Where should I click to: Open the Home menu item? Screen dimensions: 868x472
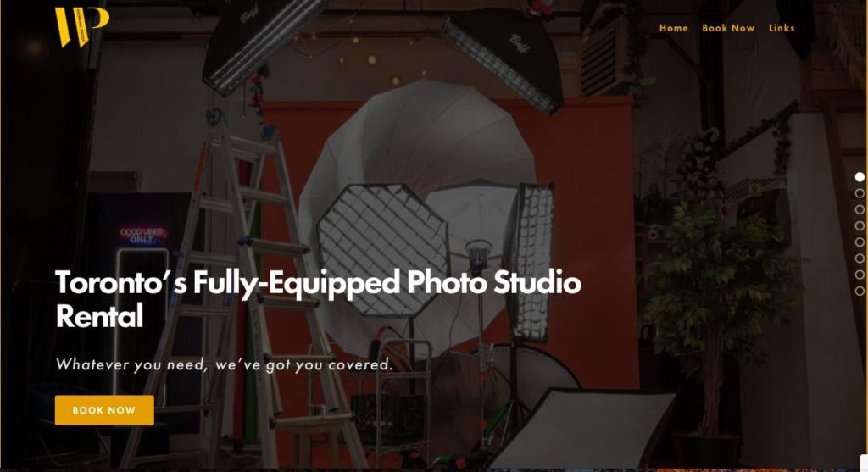coord(673,28)
